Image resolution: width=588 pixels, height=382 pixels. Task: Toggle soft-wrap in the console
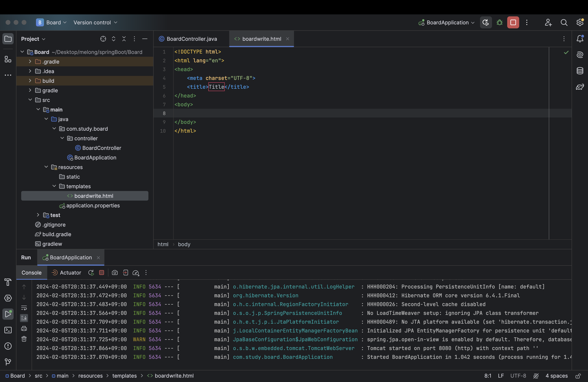pyautogui.click(x=24, y=308)
